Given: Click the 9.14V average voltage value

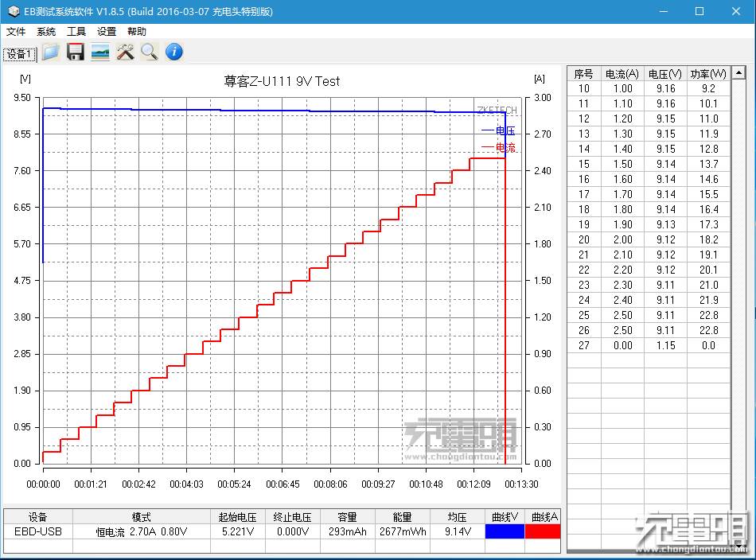Looking at the screenshot, I should click(x=458, y=531).
